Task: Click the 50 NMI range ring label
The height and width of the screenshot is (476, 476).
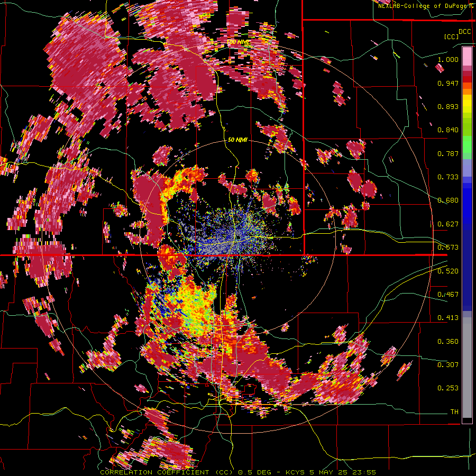Action: pyautogui.click(x=237, y=140)
